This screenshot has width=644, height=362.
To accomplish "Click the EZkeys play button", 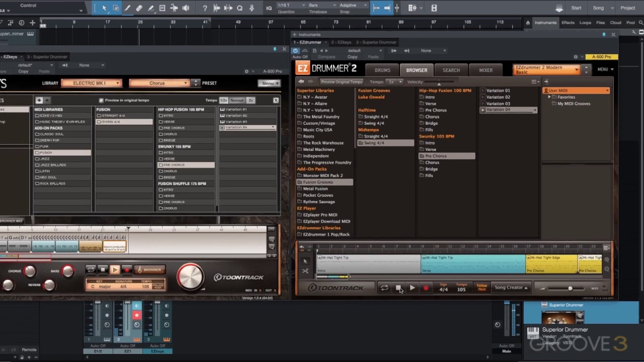I will (x=115, y=270).
